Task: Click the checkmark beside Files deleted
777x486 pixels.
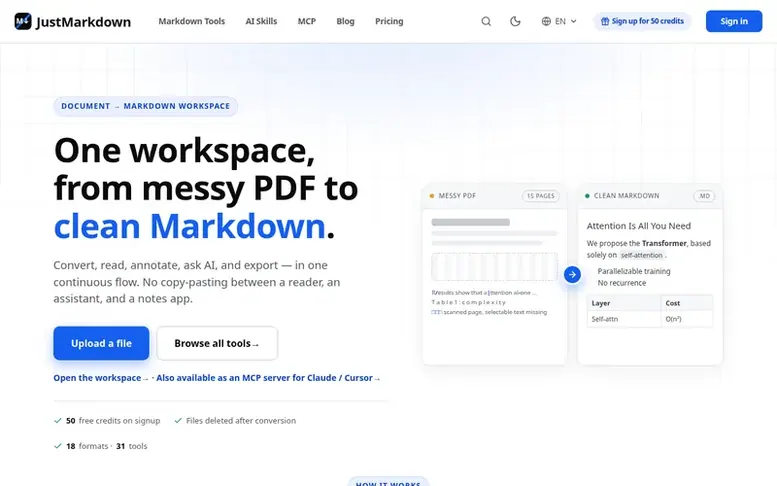Action: tap(178, 421)
